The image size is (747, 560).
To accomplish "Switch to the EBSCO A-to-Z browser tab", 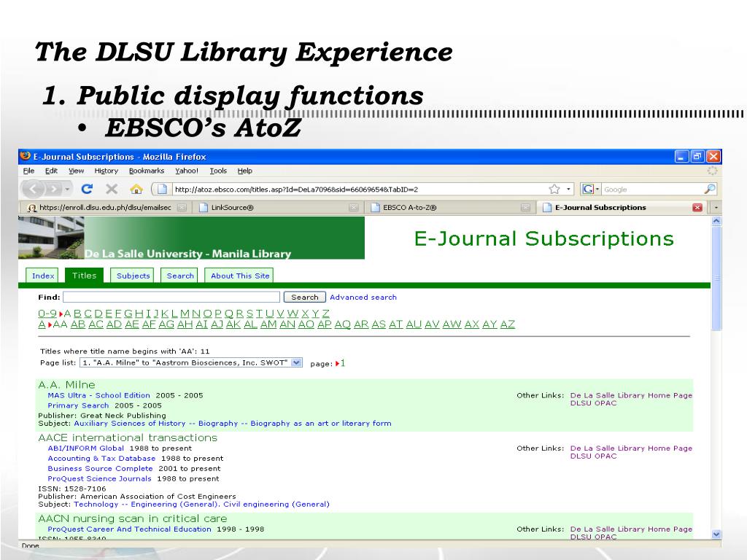I will [x=451, y=208].
